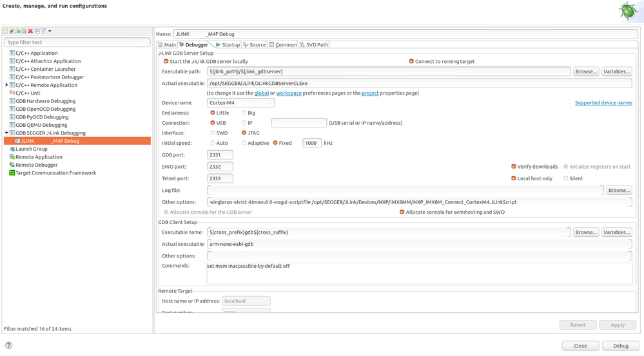
Task: Switch to the Source tab
Action: [255, 44]
